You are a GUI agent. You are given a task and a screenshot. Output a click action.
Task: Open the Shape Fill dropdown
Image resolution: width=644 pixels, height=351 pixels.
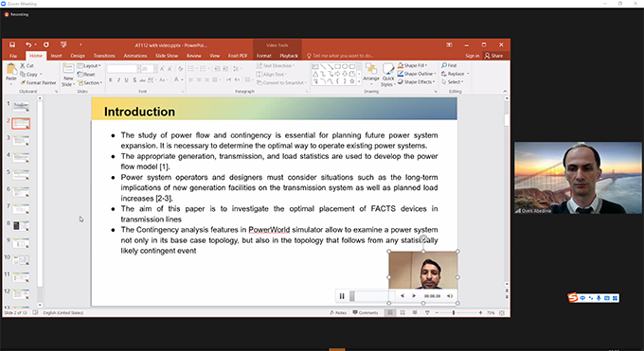(412, 65)
